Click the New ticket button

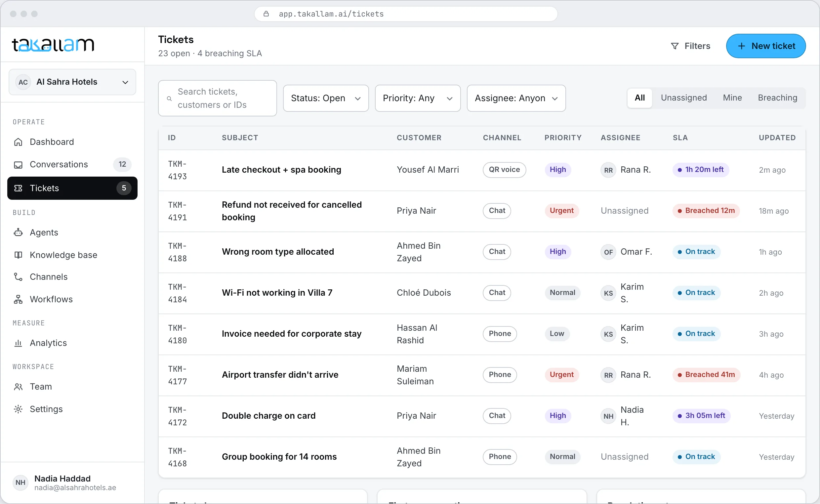(x=766, y=46)
